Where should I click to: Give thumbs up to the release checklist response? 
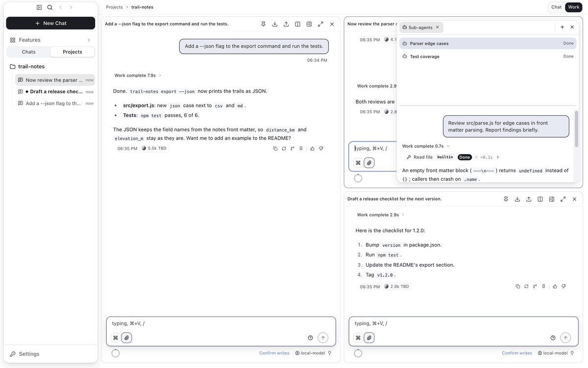[555, 287]
